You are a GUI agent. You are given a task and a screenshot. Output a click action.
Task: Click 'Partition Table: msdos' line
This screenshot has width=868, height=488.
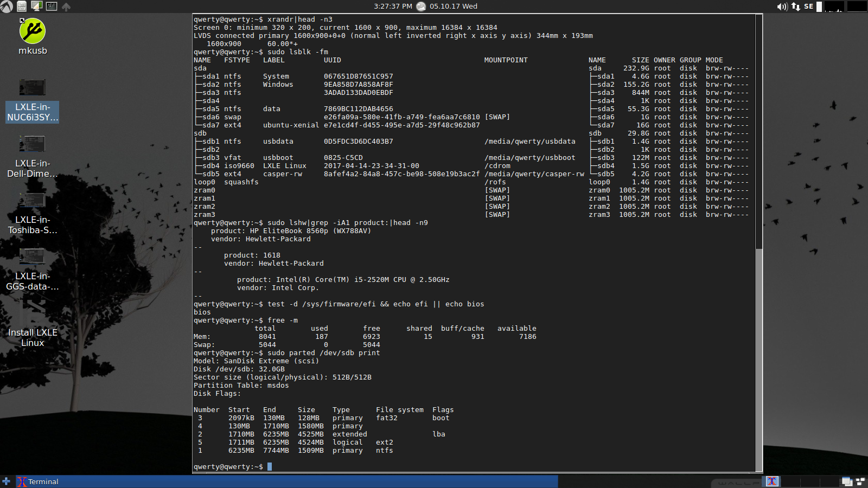[241, 386]
